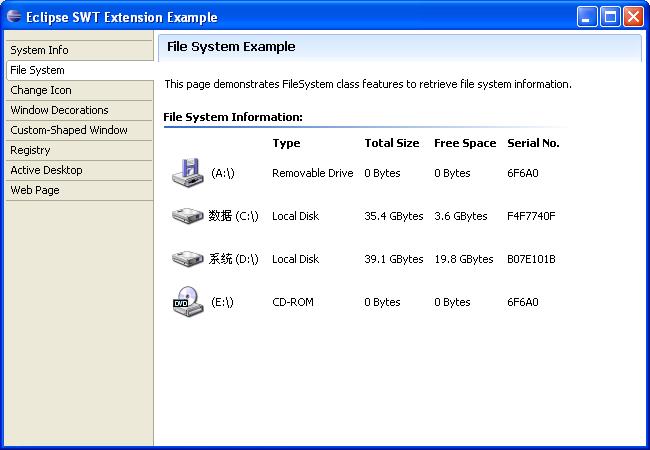
Task: Click free space 0 Bytes for E: drive
Action: coord(452,302)
